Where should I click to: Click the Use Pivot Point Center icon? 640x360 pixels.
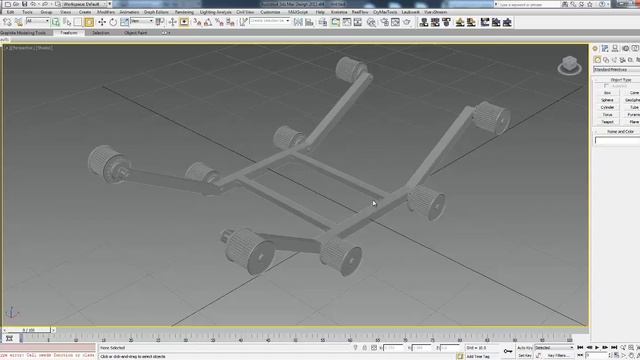(160, 22)
